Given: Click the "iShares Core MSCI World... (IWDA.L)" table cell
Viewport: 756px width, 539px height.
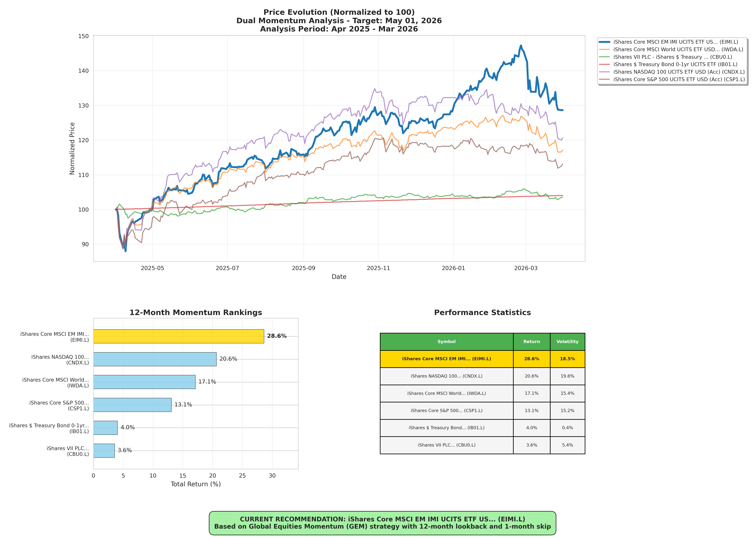Looking at the screenshot, I should pos(447,394).
